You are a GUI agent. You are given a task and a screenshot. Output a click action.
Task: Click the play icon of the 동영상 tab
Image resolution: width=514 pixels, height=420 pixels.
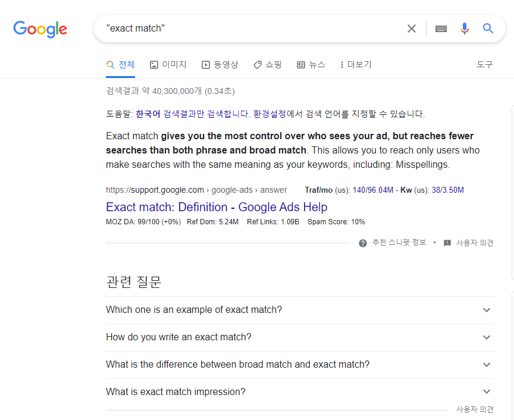[x=205, y=65]
